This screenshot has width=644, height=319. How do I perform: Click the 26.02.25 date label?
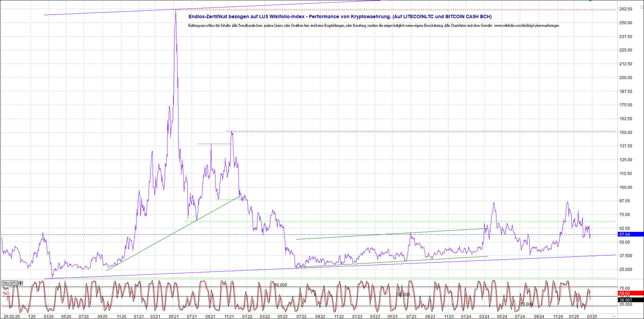[x=12, y=317]
